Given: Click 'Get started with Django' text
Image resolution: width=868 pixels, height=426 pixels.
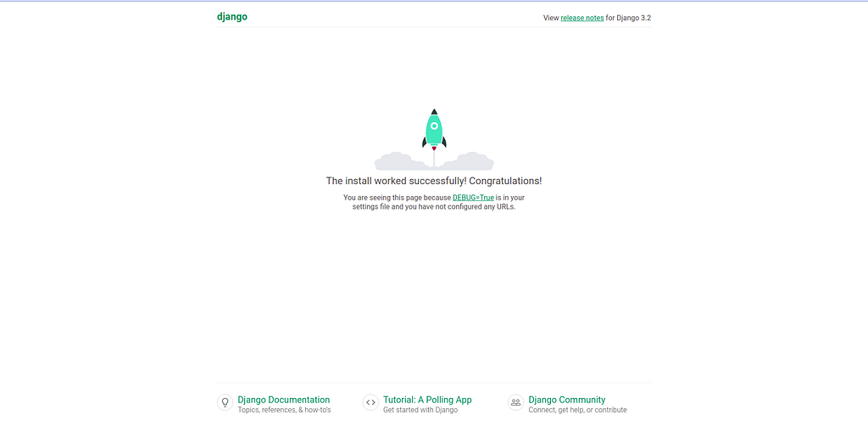Looking at the screenshot, I should (420, 411).
